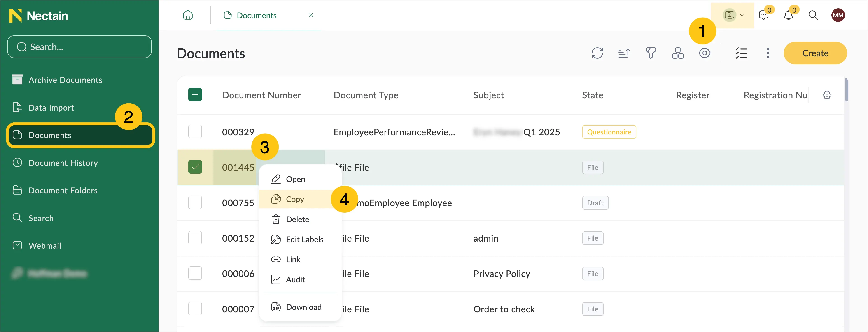Toggle the eye view icon

click(x=705, y=53)
